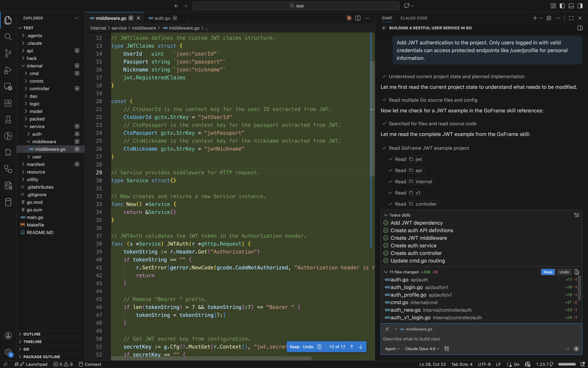Open Accounts icon in activity bar
The height and width of the screenshot is (368, 588).
(x=8, y=336)
